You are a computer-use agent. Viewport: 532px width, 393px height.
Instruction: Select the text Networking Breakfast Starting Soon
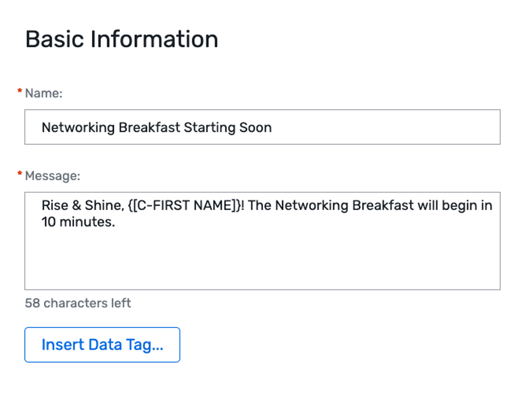[156, 127]
